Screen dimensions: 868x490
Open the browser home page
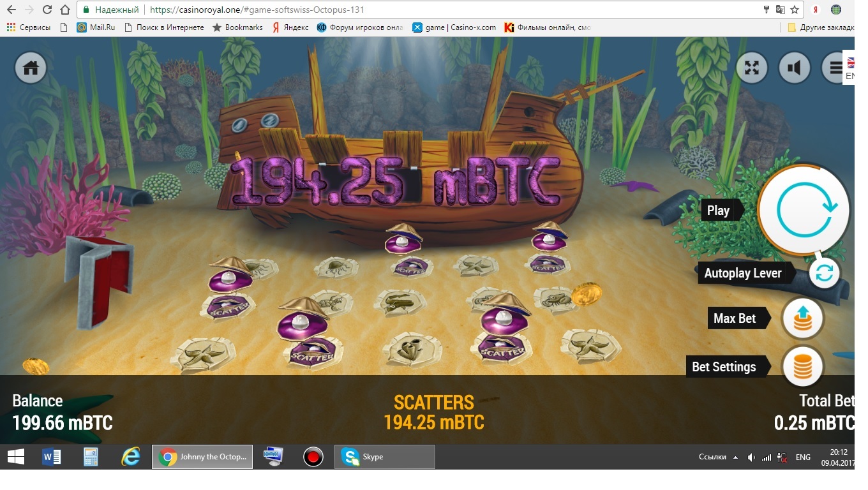click(x=64, y=10)
